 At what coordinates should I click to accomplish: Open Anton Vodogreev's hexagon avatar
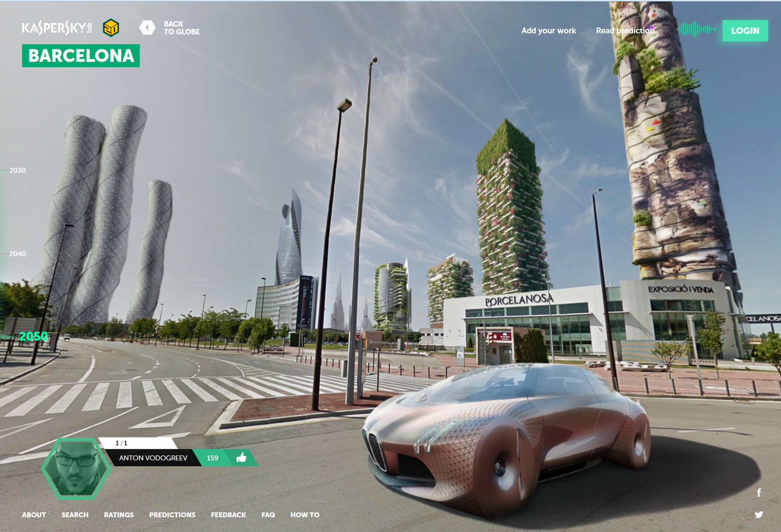click(76, 468)
